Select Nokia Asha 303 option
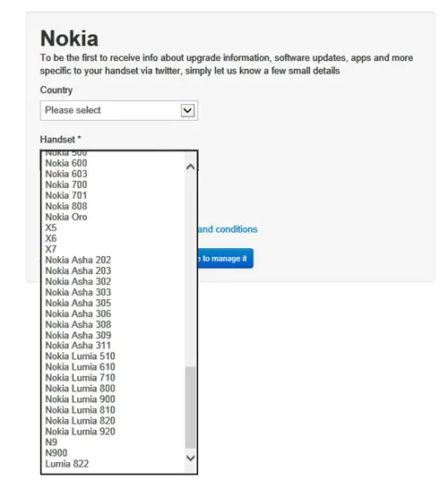The image size is (448, 480). tap(113, 292)
